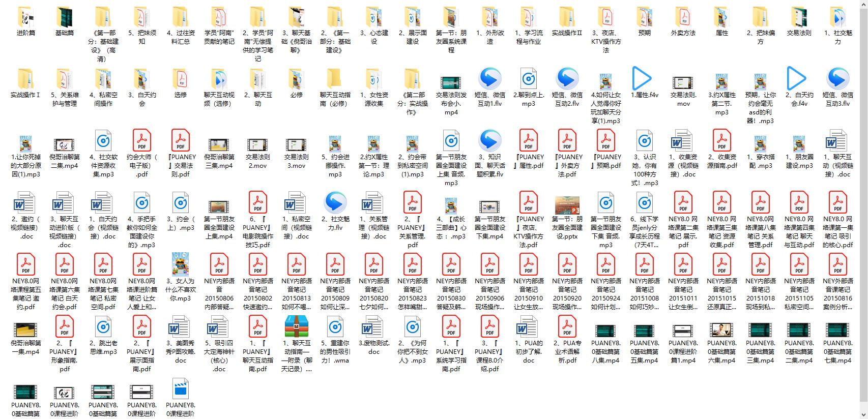This screenshot has height=419, width=868.
Task: Click the 倪哥治聊第二集.mp4 video
Action: tap(65, 144)
